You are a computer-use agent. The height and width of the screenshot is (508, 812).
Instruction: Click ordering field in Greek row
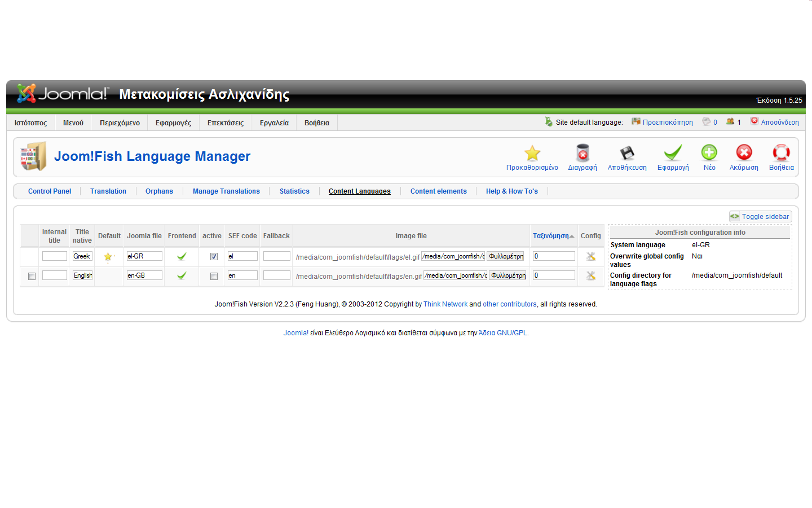[x=554, y=256]
